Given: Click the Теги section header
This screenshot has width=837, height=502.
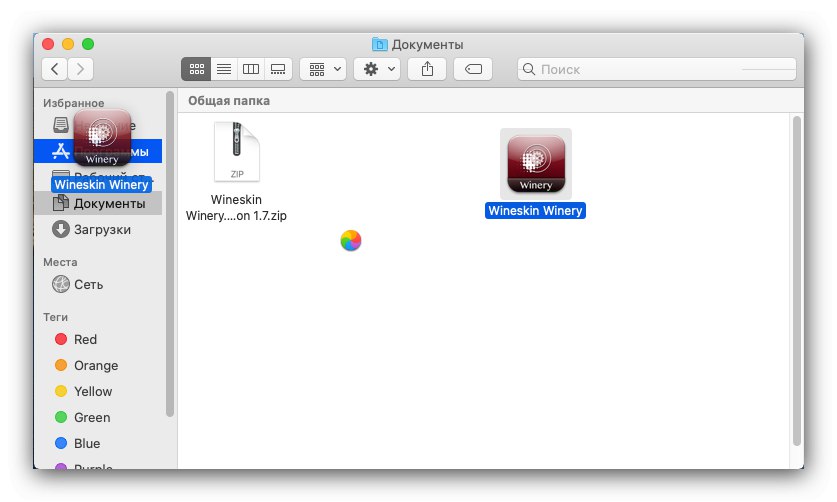Looking at the screenshot, I should click(x=56, y=317).
